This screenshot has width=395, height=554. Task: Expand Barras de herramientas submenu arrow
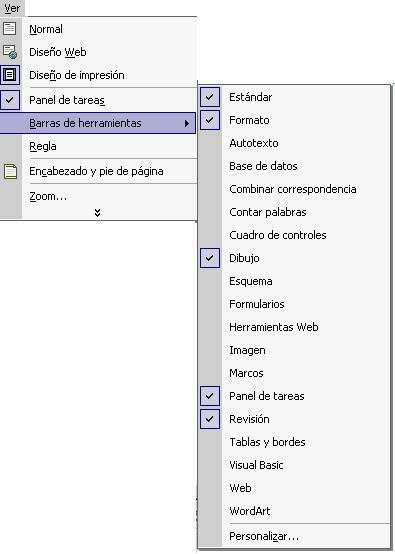pyautogui.click(x=187, y=123)
